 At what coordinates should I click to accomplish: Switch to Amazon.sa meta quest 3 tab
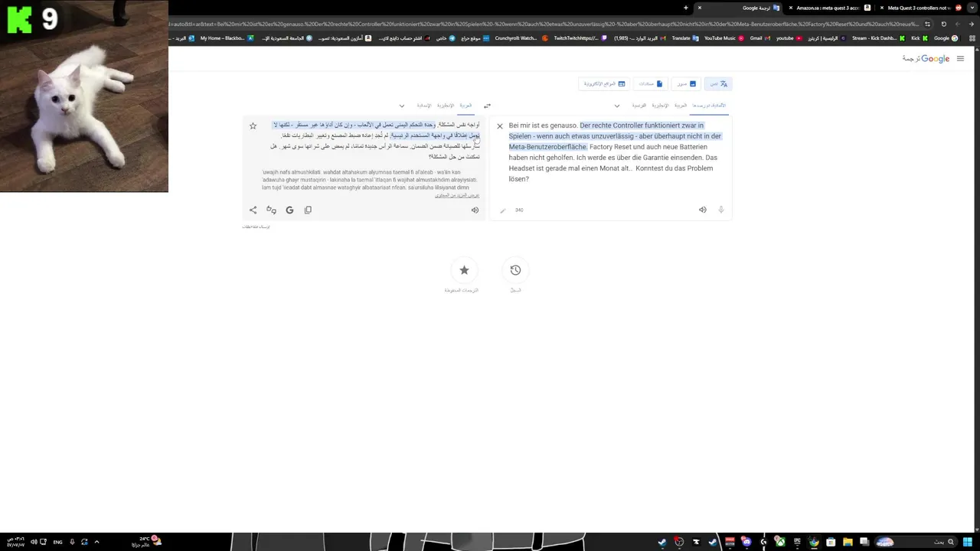(828, 8)
